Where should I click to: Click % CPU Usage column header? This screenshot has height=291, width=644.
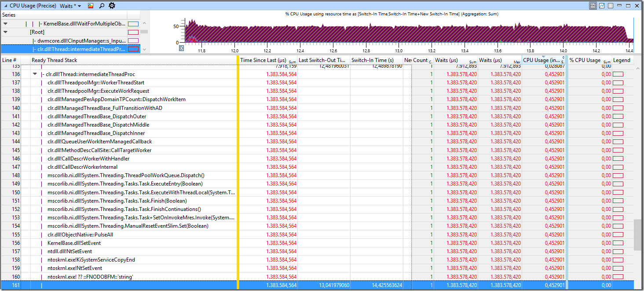(590, 60)
